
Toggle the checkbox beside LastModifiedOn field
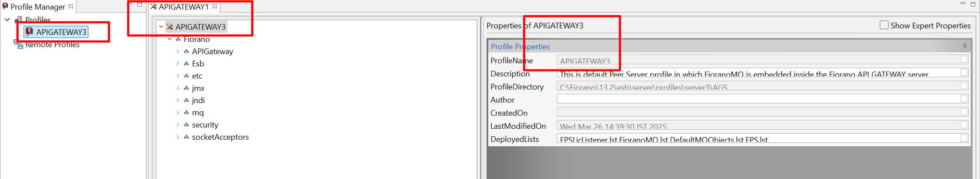(964, 125)
